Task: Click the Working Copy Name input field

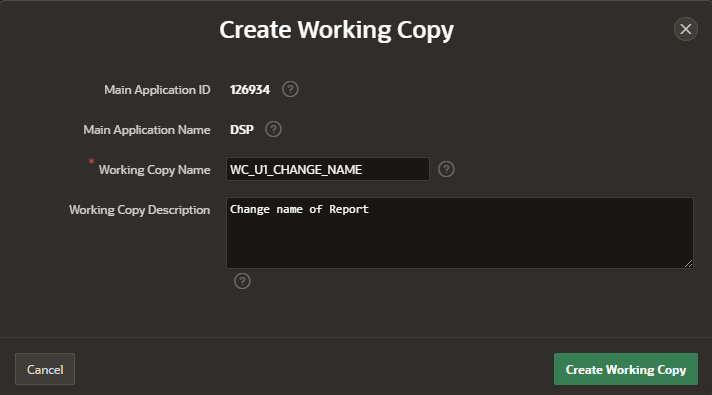Action: pyautogui.click(x=328, y=169)
